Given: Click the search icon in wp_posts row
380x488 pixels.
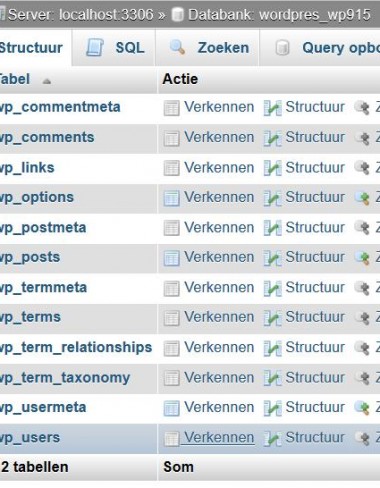Looking at the screenshot, I should [x=362, y=258].
